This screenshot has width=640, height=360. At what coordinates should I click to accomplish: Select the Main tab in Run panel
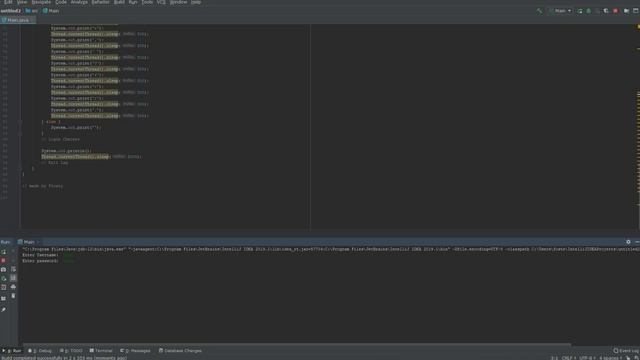click(28, 242)
